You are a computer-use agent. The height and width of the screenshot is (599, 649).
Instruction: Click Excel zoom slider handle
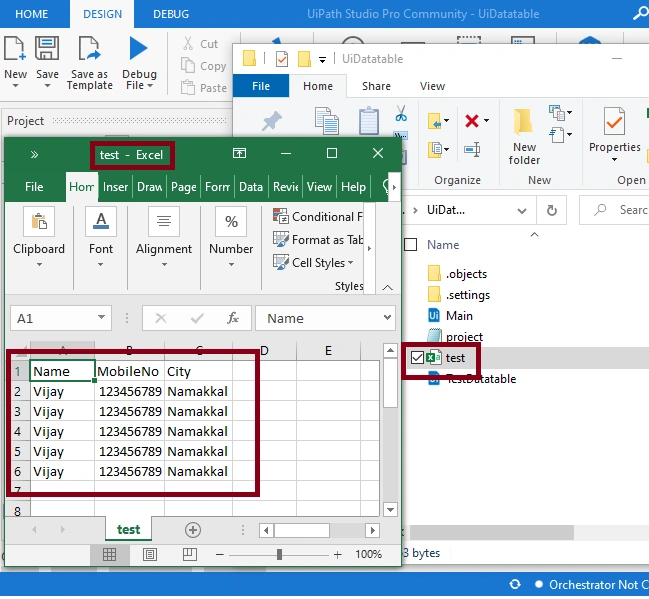(x=279, y=554)
